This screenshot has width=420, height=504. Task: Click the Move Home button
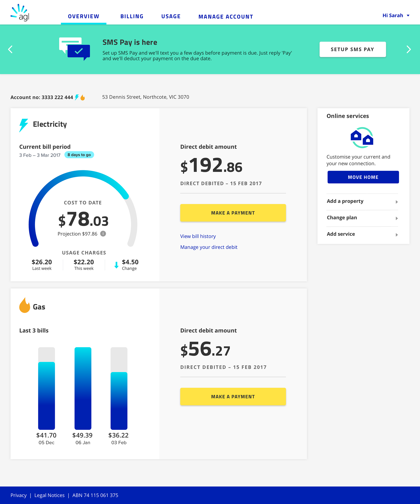(363, 177)
